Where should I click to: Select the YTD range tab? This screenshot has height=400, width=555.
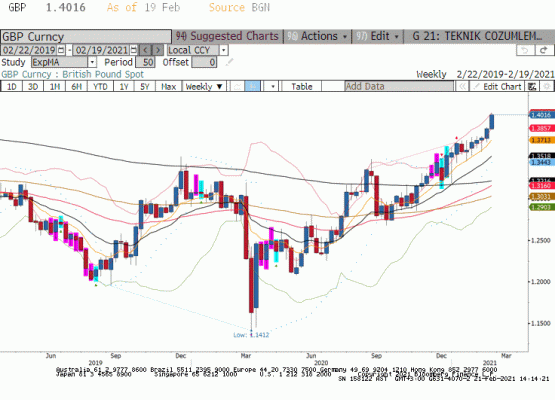[x=100, y=86]
